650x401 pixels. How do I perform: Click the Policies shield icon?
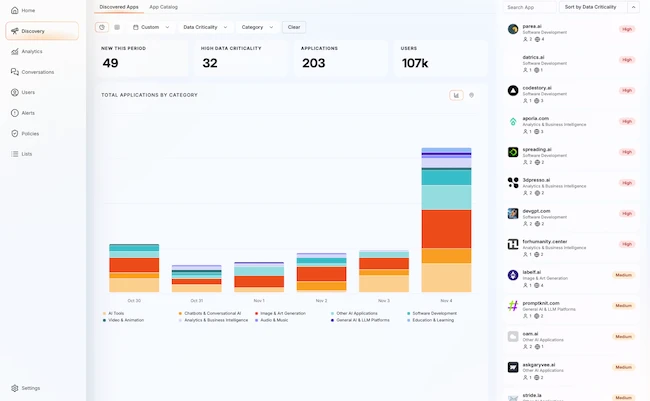tap(15, 134)
